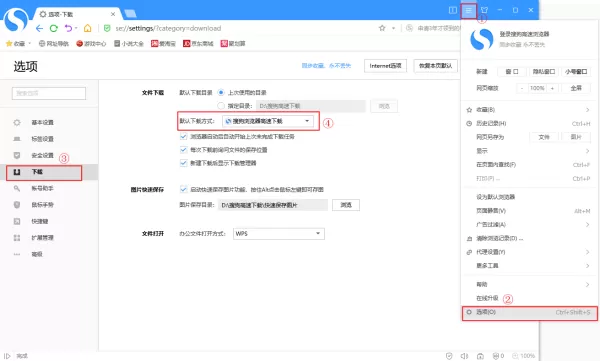600x361 pixels.
Task: Click the Sogou logo avatar in the menu panel
Action: click(481, 39)
